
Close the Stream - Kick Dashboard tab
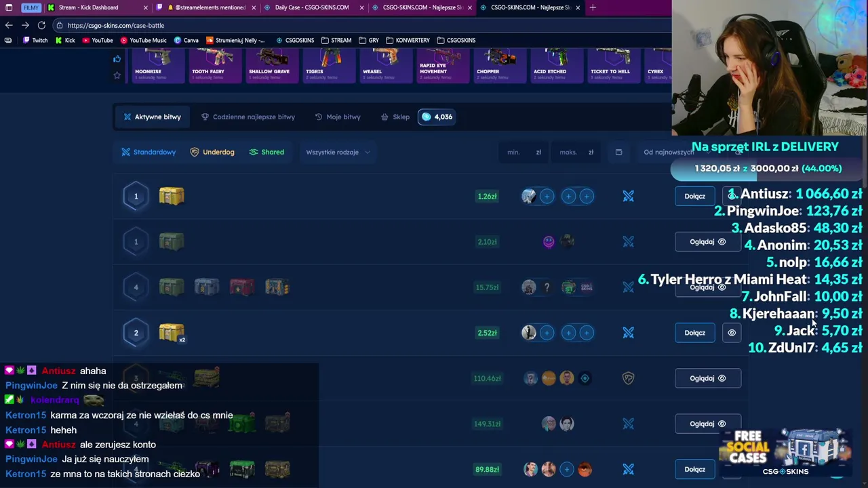[146, 7]
